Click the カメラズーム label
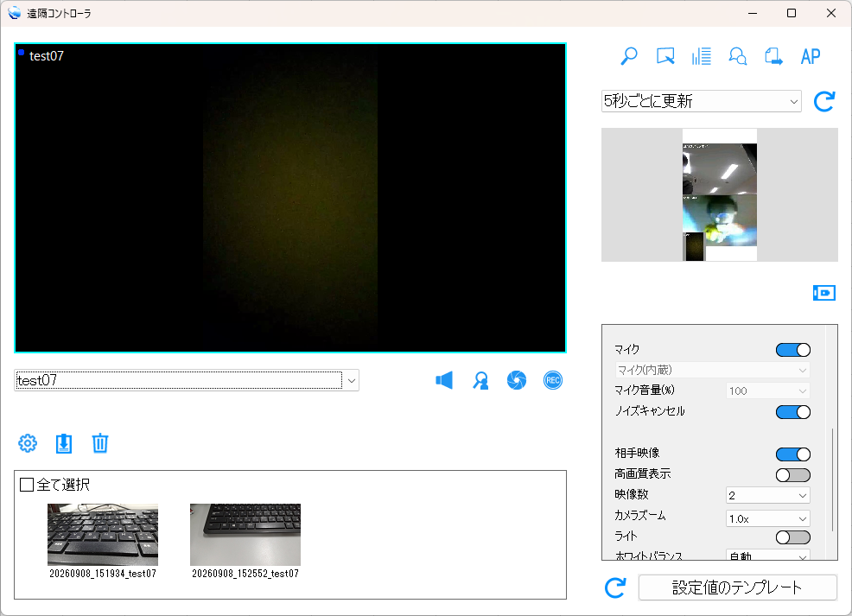The image size is (852, 616). coord(640,516)
